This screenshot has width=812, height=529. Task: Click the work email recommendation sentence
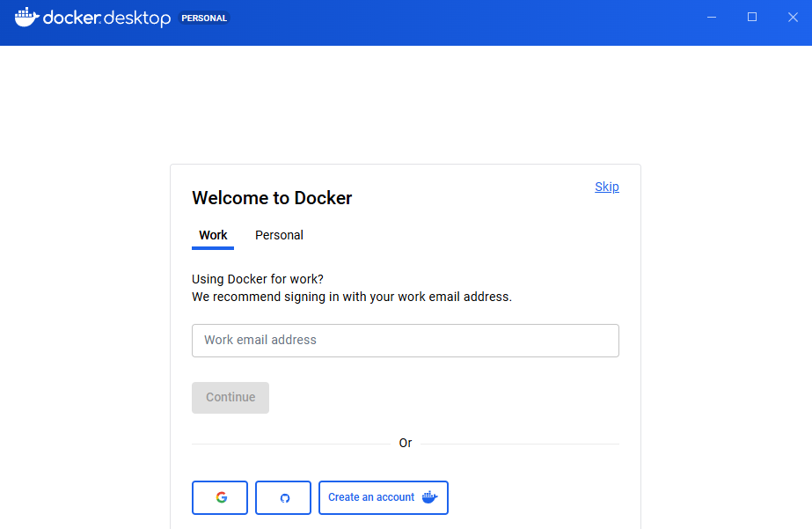pyautogui.click(x=352, y=297)
